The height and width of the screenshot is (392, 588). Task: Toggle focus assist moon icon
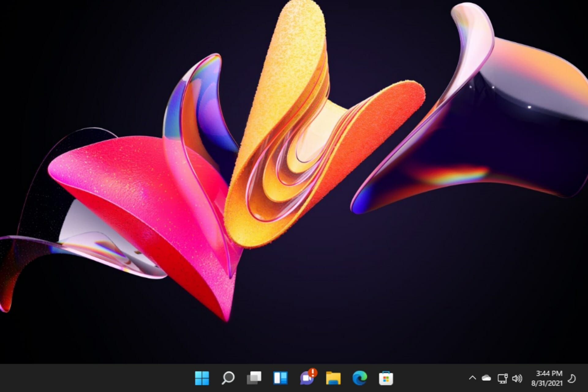[x=571, y=379]
